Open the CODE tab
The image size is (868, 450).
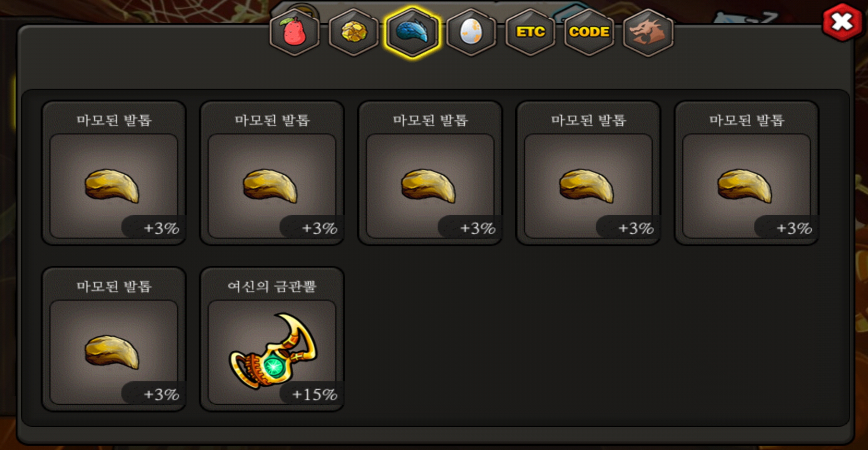(x=589, y=32)
